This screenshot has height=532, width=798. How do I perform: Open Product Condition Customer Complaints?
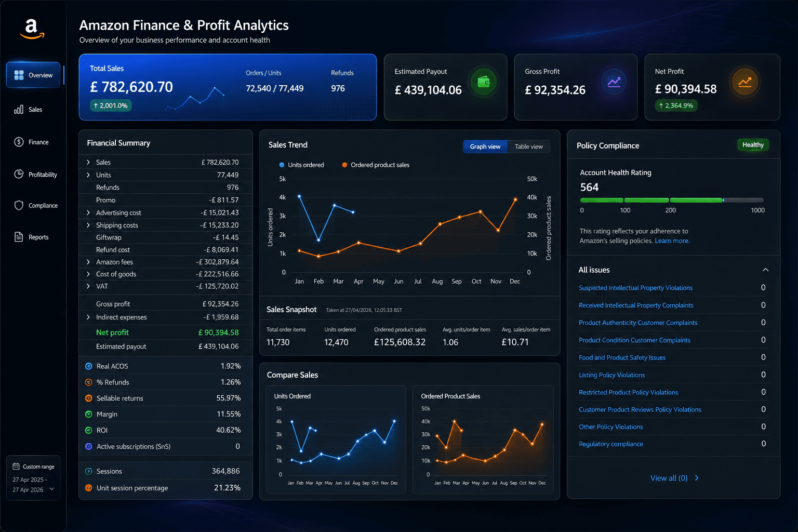(x=634, y=340)
